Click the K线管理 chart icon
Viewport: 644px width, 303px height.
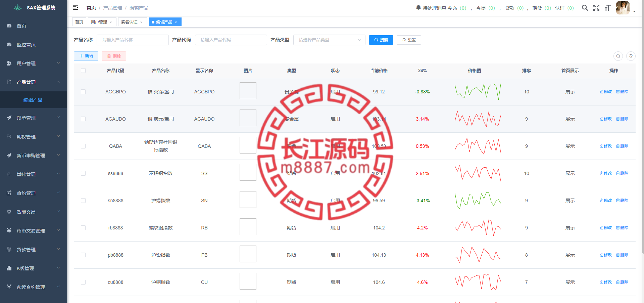pos(9,268)
